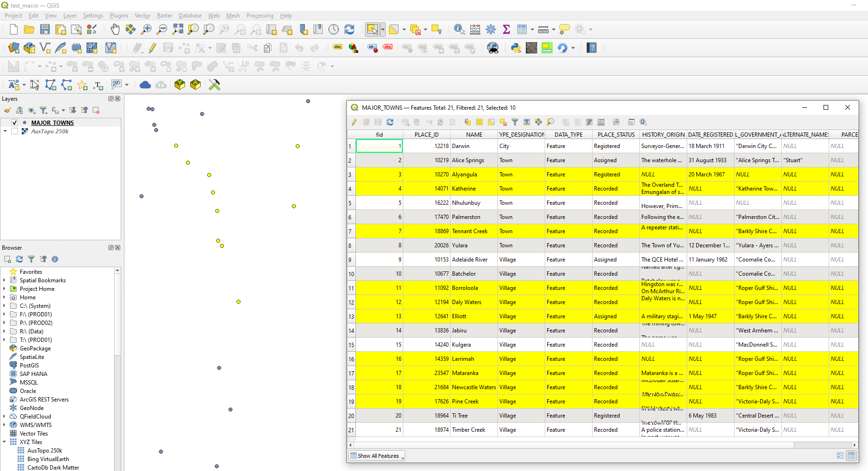The image size is (868, 471).
Task: Click the PLACE_STATUS column header
Action: point(616,135)
